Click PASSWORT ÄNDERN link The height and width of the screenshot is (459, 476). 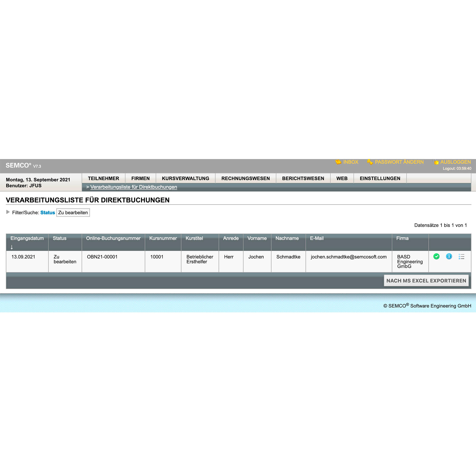[x=399, y=162]
